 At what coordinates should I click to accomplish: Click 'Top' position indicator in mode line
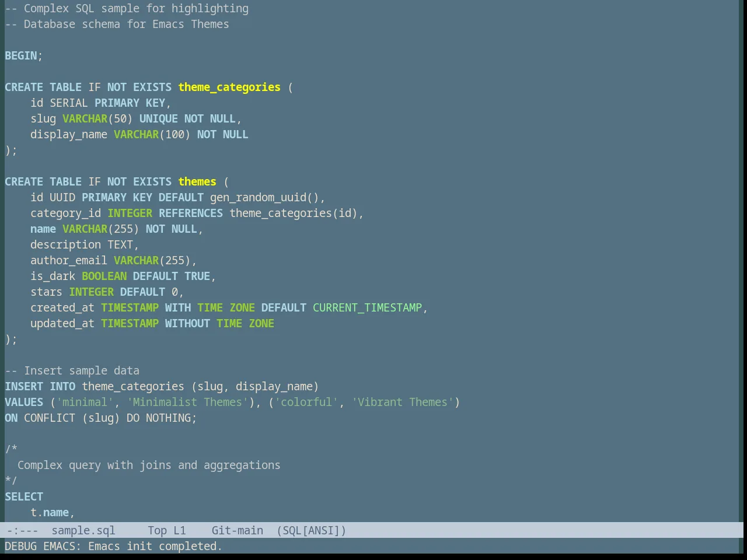point(158,531)
